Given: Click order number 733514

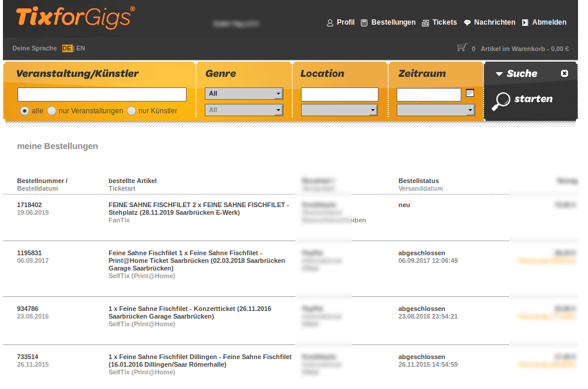Looking at the screenshot, I should [28, 357].
